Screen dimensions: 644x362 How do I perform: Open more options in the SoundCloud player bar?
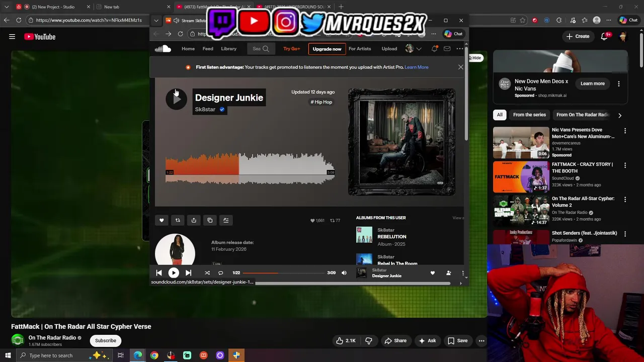pyautogui.click(x=463, y=273)
